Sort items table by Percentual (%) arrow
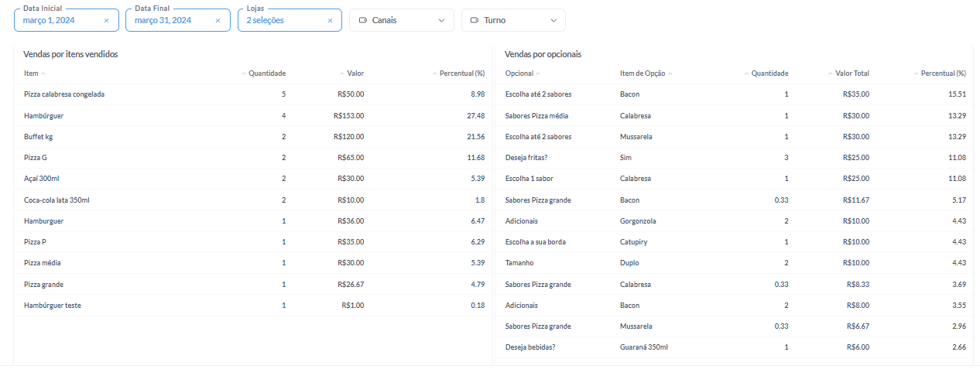The width and height of the screenshot is (980, 369). pos(435,73)
